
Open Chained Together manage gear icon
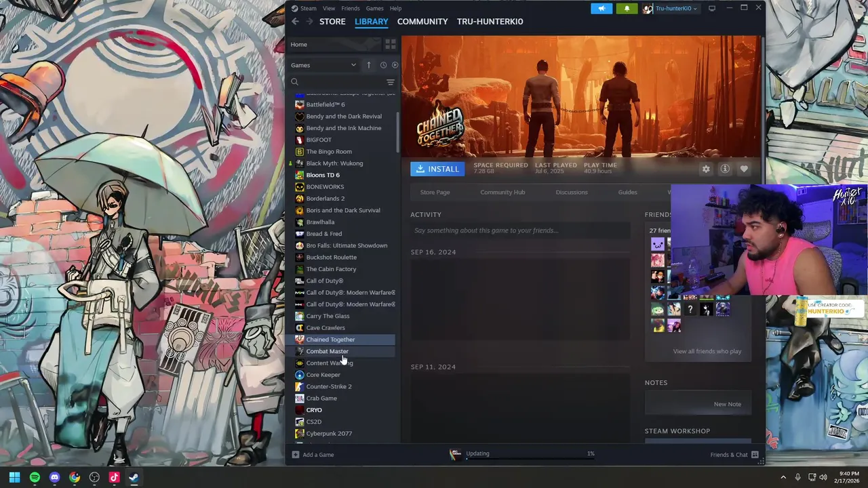(x=706, y=169)
